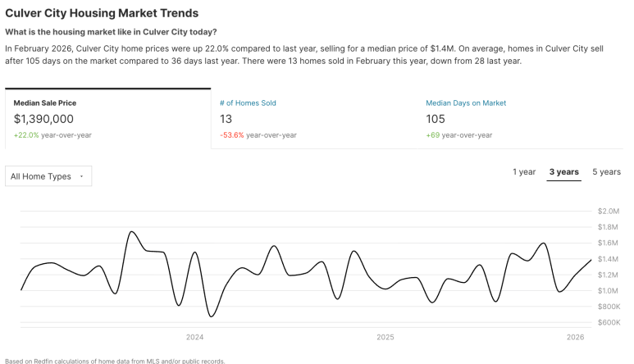Screen dimensions: 634x364
Task: Select the 1 year time range
Action: pyautogui.click(x=524, y=172)
